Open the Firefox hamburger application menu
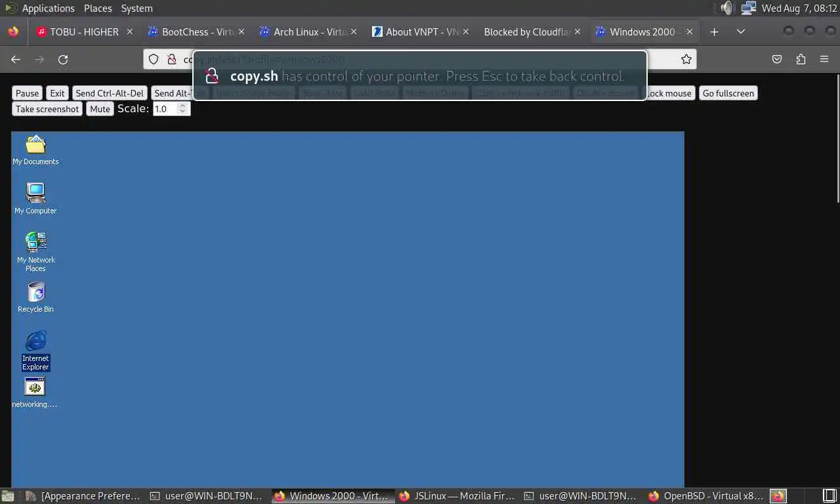The image size is (840, 504). (824, 59)
